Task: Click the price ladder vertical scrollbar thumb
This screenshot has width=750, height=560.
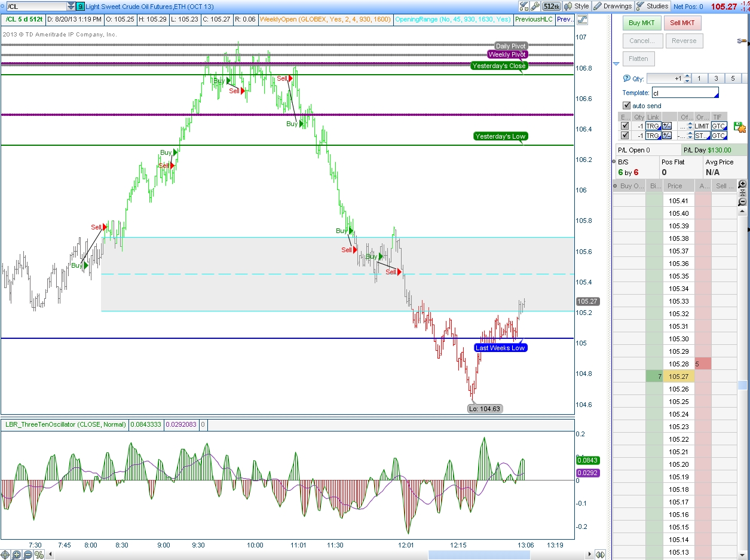Action: [x=743, y=385]
